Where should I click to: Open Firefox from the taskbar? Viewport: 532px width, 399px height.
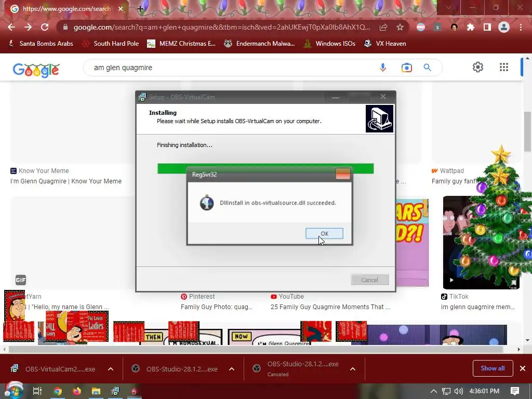(77, 392)
